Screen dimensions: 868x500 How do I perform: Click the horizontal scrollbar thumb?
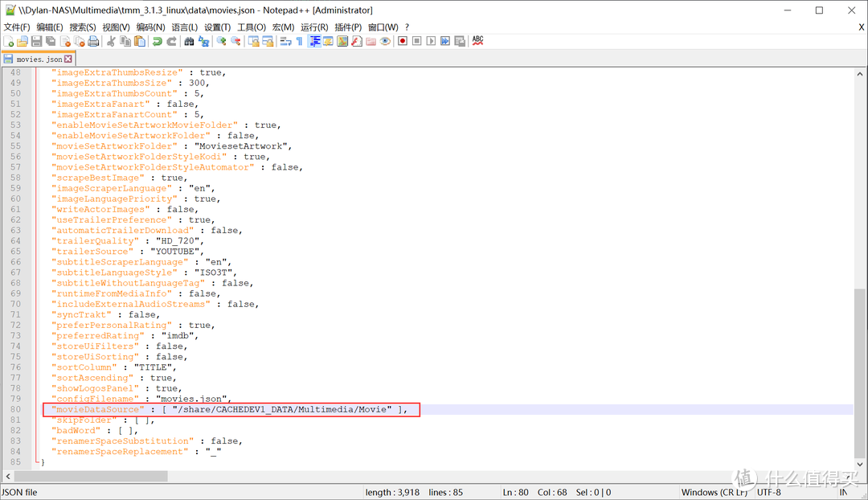(91, 476)
